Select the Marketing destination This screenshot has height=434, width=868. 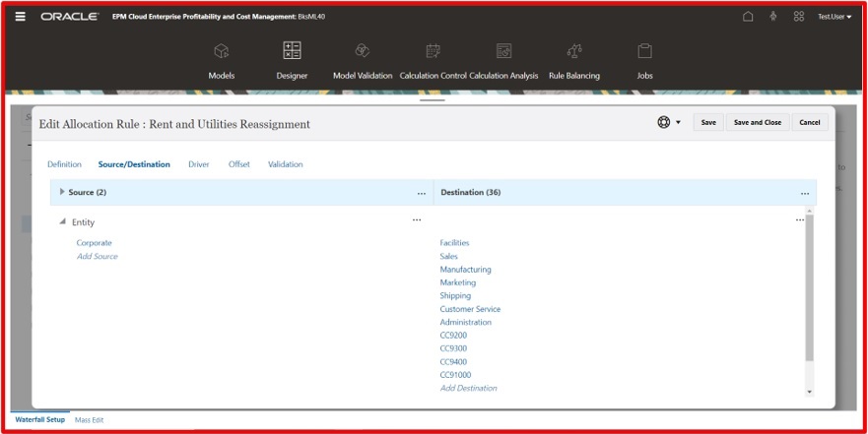pyautogui.click(x=458, y=282)
